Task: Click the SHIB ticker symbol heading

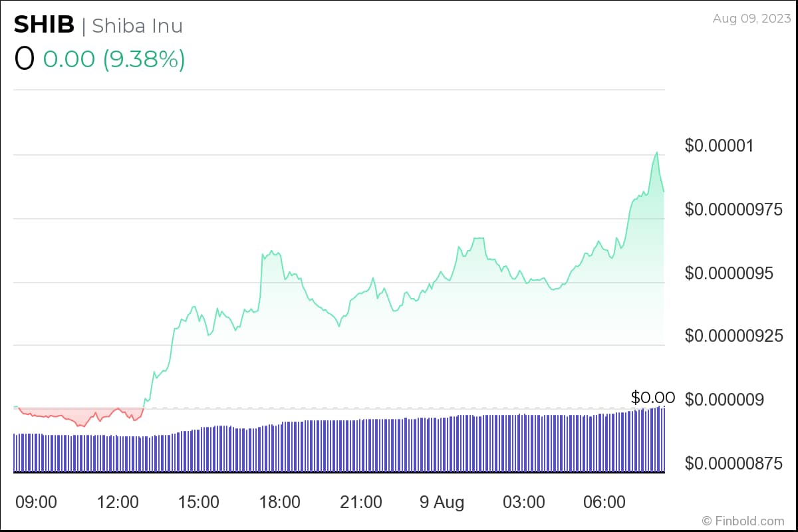Action: (x=44, y=25)
